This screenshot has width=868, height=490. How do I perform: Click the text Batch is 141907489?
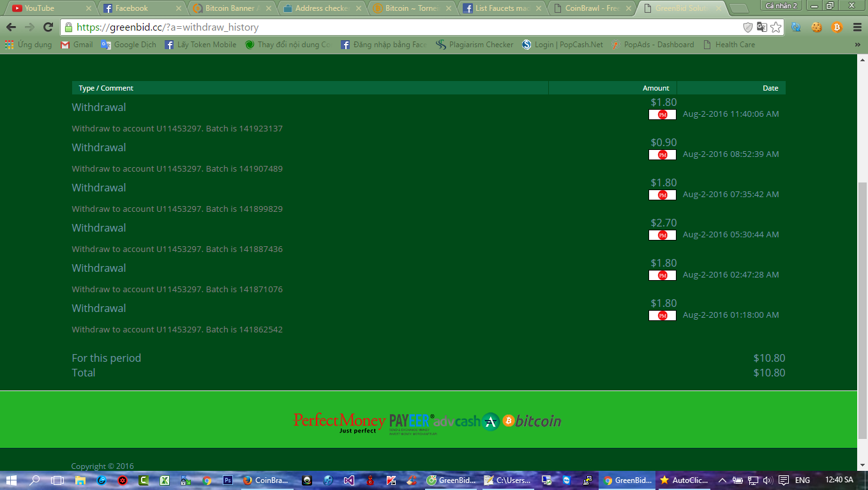click(x=244, y=169)
